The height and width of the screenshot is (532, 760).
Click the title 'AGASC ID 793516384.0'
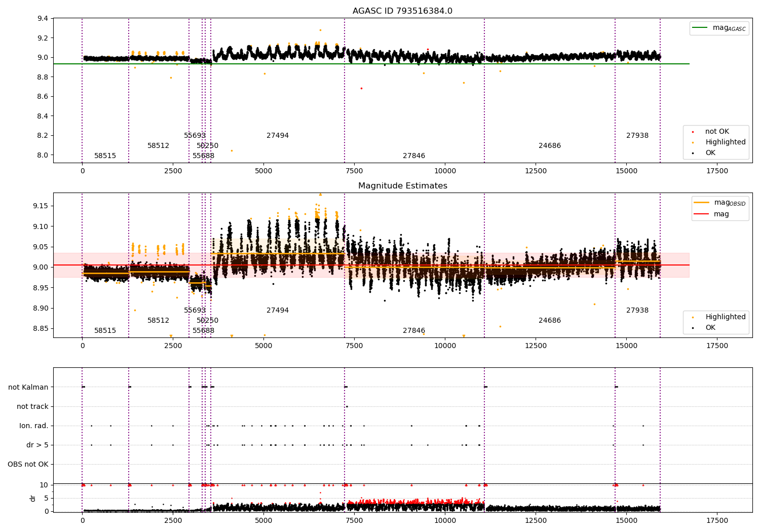pos(402,11)
